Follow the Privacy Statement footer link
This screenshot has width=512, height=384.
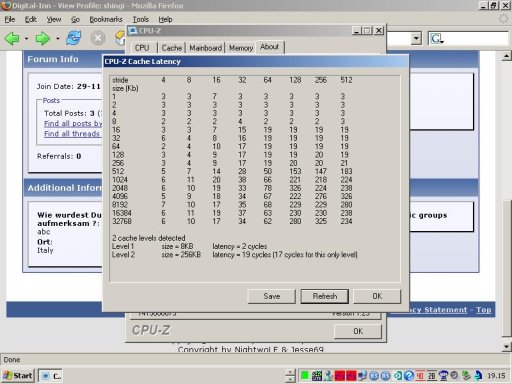(438, 310)
